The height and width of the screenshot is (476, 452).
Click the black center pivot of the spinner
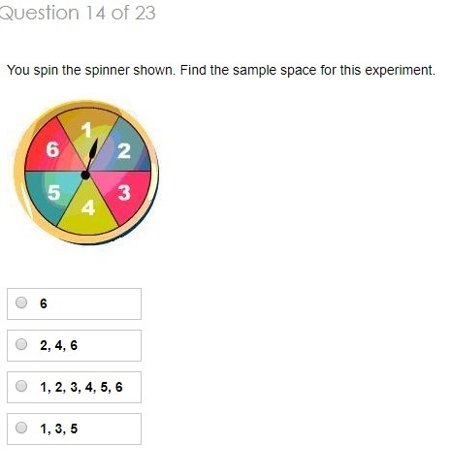(x=85, y=175)
